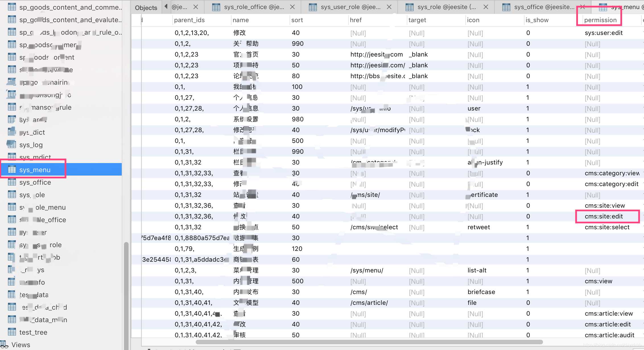644x350 pixels.
Task: Click the /cms/article/ href cell
Action: (377, 303)
